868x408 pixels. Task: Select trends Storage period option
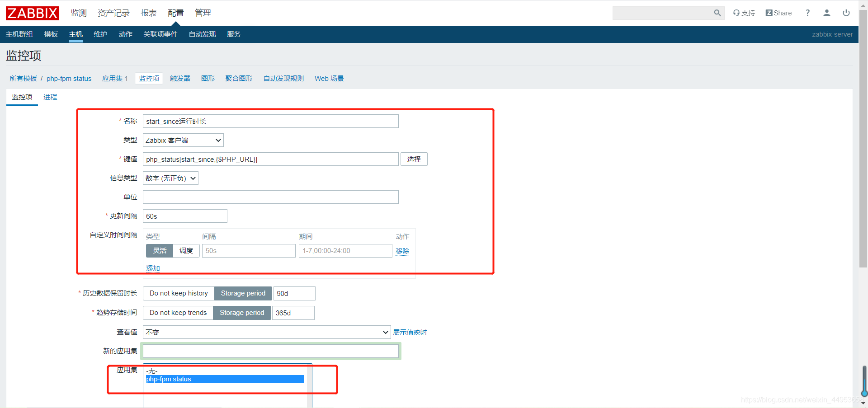click(x=242, y=313)
